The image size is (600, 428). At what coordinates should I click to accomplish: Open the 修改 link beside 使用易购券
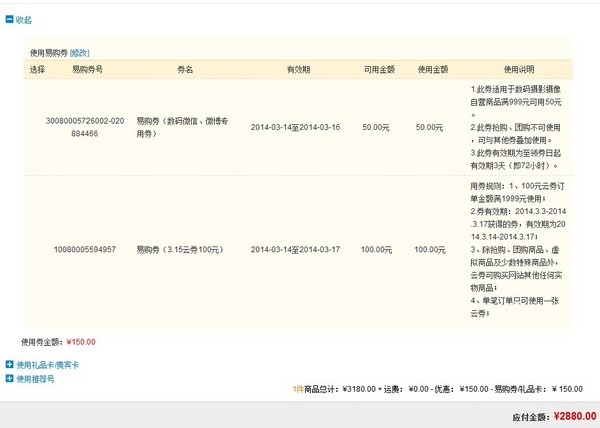tap(80, 53)
